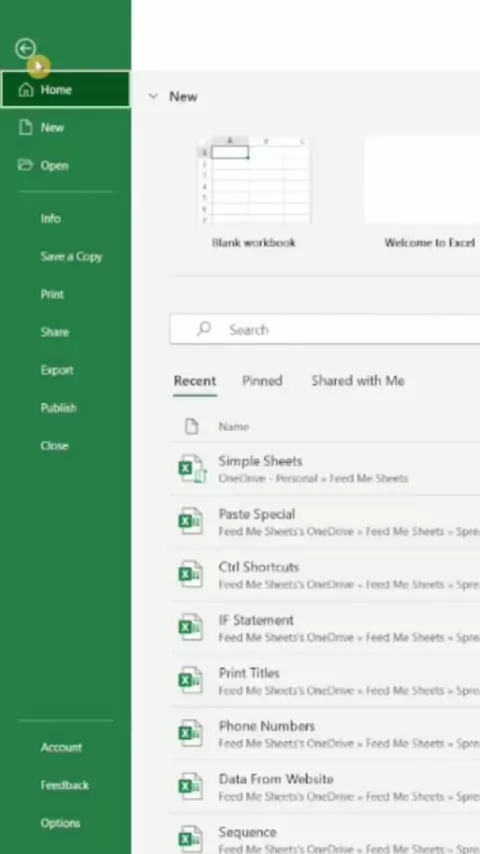The width and height of the screenshot is (480, 854).
Task: Click the Open folder icon in sidebar
Action: click(25, 165)
